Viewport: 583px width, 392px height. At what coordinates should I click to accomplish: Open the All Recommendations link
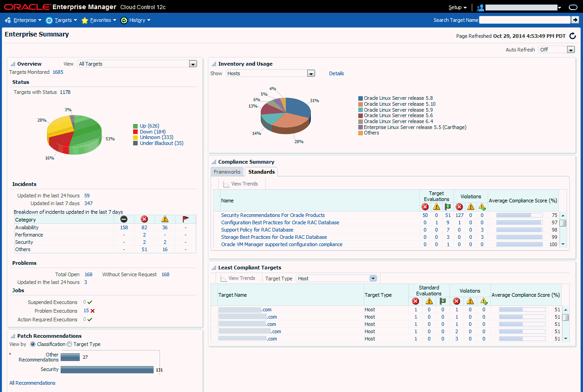tap(32, 383)
